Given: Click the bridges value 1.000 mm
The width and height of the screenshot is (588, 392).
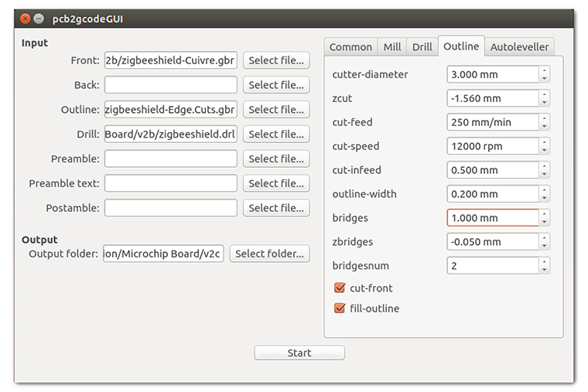Looking at the screenshot, I should pos(493,218).
